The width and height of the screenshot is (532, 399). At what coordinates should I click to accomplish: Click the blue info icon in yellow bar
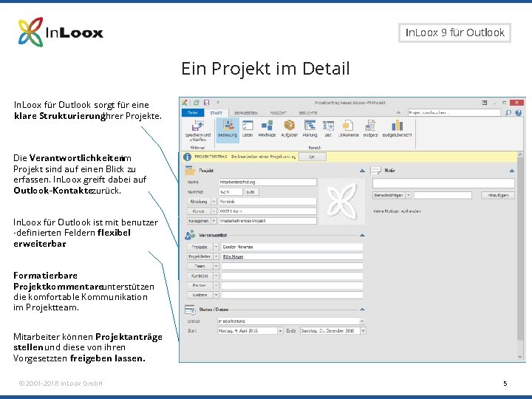point(187,157)
